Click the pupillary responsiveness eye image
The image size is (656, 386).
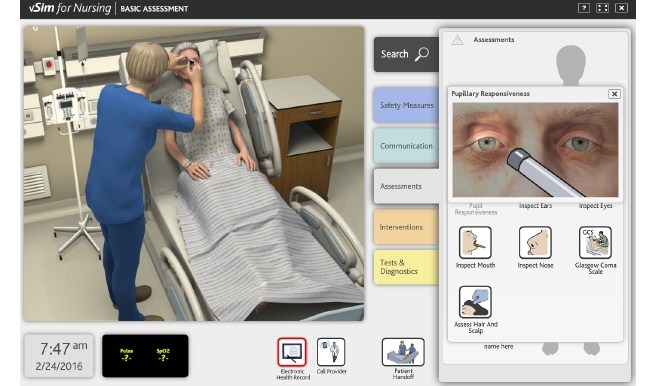(535, 150)
